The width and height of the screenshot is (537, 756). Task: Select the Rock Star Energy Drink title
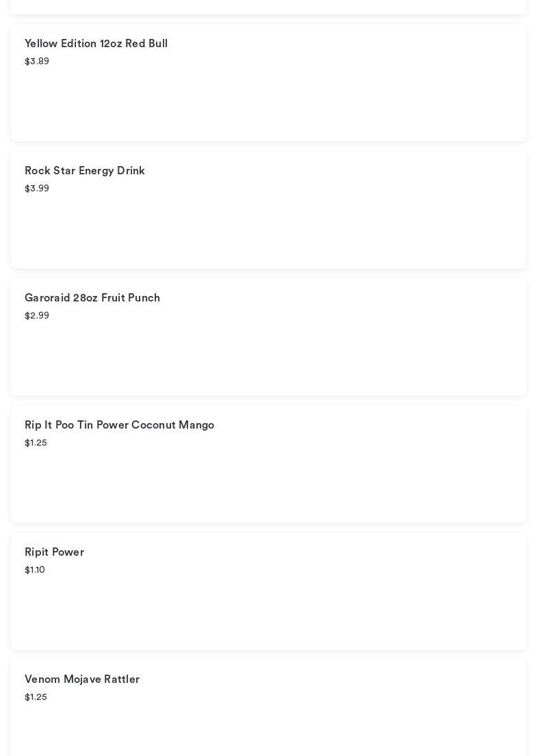click(85, 171)
